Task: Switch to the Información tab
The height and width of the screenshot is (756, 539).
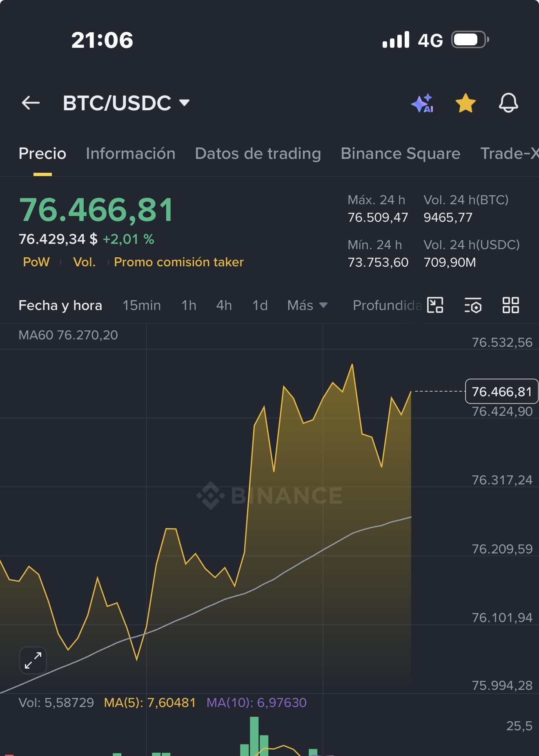Action: (130, 154)
